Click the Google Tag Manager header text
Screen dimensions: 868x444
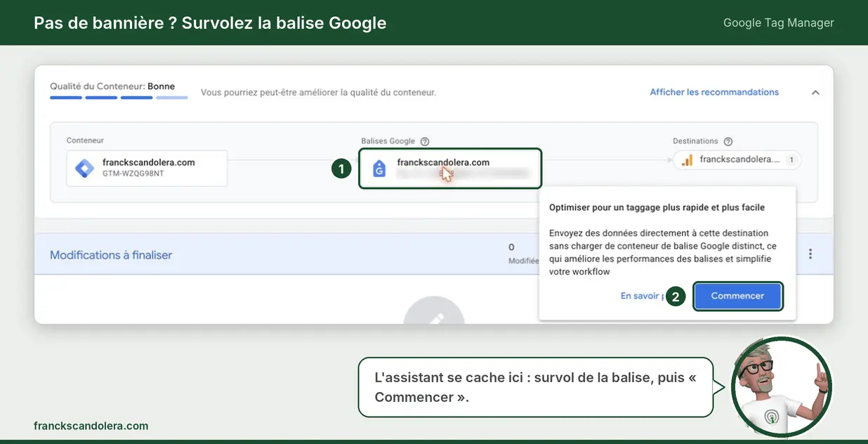click(779, 22)
